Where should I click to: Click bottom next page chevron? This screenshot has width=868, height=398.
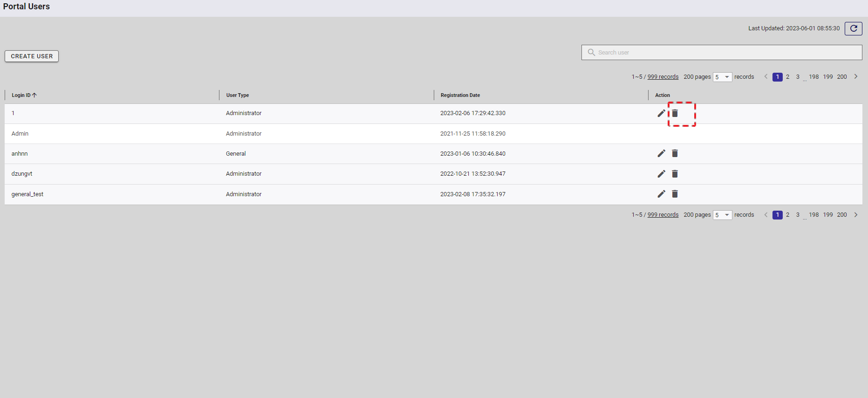(x=856, y=215)
